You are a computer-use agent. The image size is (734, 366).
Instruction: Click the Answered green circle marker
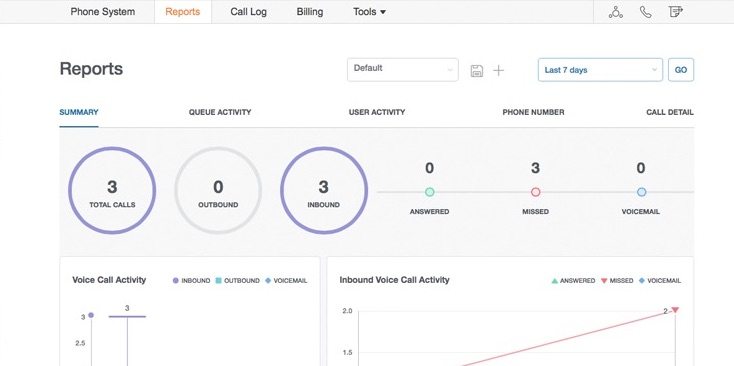point(429,192)
